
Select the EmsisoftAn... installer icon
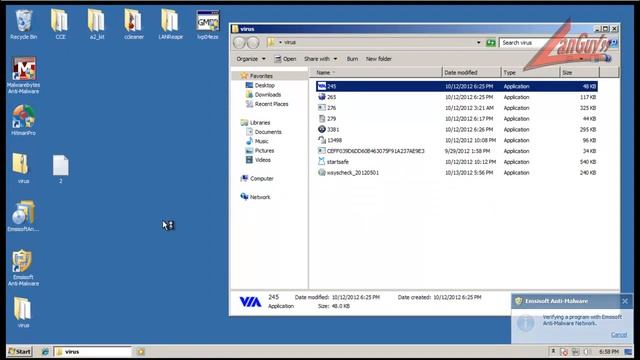(23, 216)
